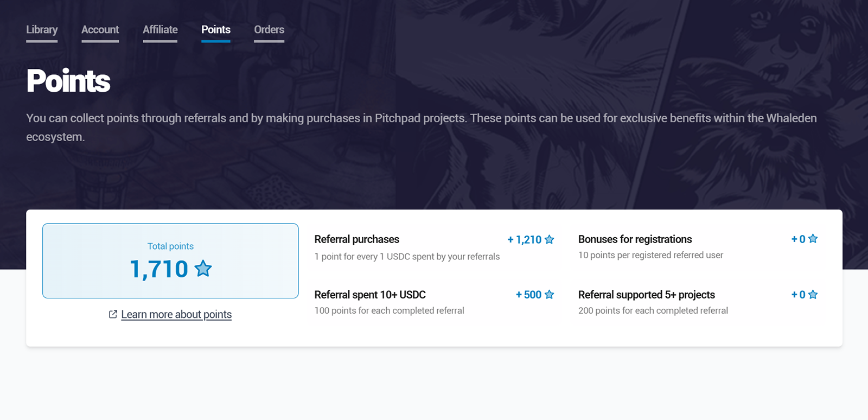Image resolution: width=868 pixels, height=420 pixels.
Task: Click the star icon beside Total points 1,710
Action: pyautogui.click(x=203, y=268)
